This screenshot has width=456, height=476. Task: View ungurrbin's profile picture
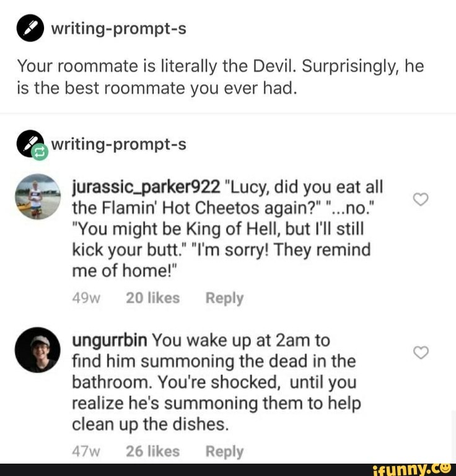click(38, 350)
